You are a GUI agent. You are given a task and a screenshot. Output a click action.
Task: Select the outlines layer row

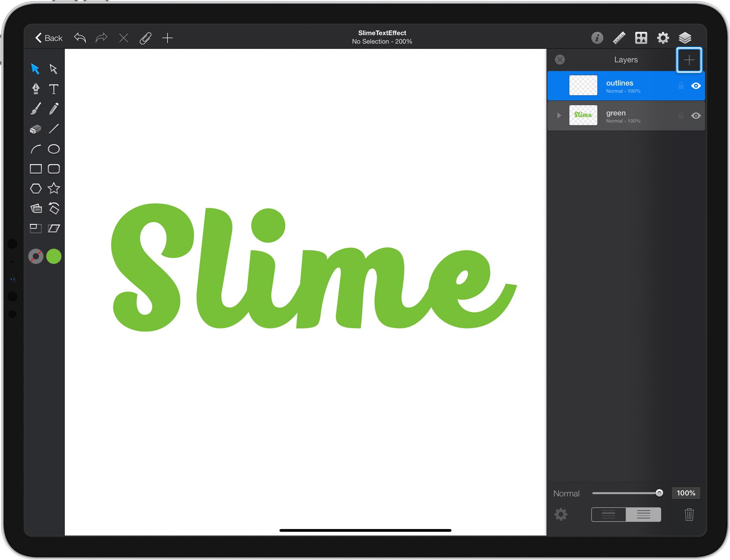click(x=626, y=86)
